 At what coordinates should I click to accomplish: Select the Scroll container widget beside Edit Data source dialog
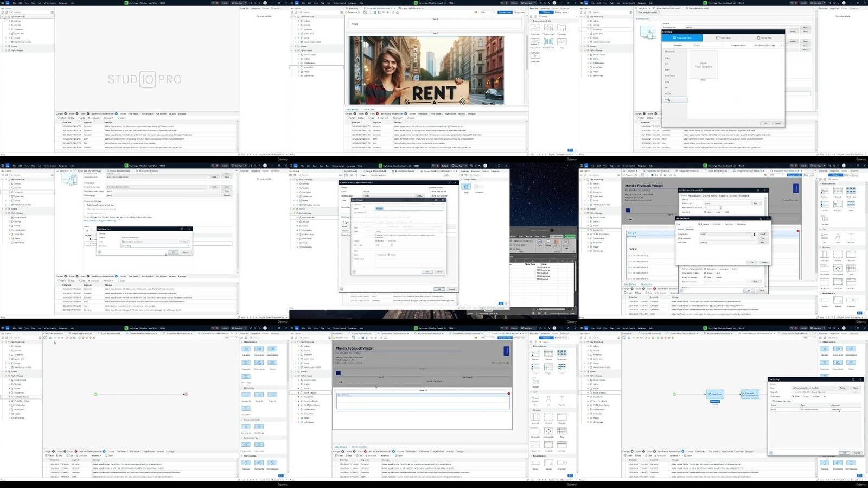pyautogui.click(x=838, y=269)
